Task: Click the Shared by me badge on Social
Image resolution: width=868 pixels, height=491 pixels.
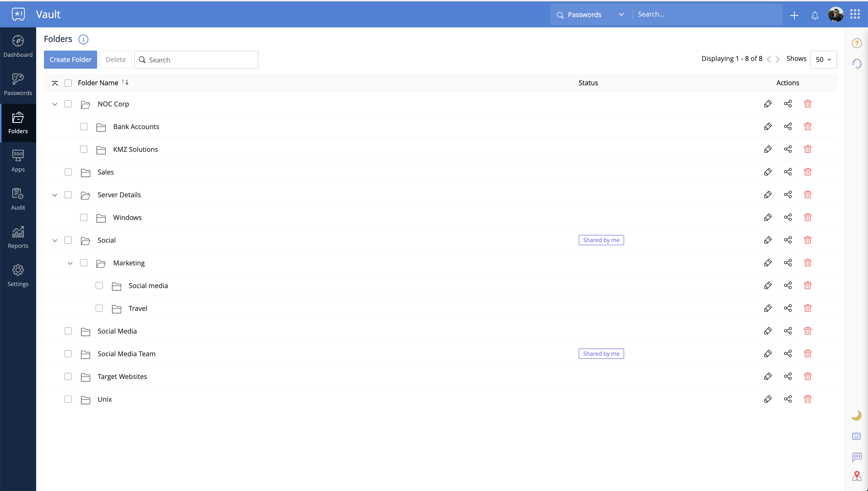Action: [601, 240]
